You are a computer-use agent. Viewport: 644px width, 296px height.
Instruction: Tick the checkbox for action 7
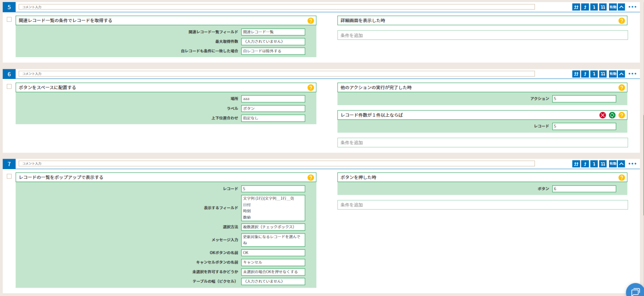9,176
